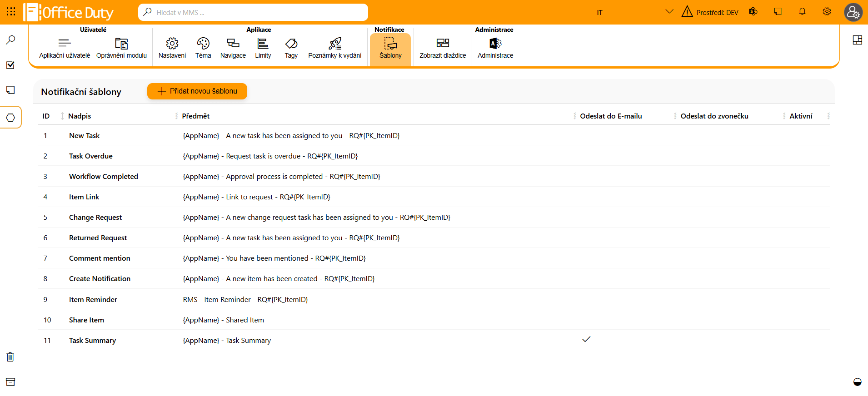Open trash bin in left sidebar

pos(10,357)
